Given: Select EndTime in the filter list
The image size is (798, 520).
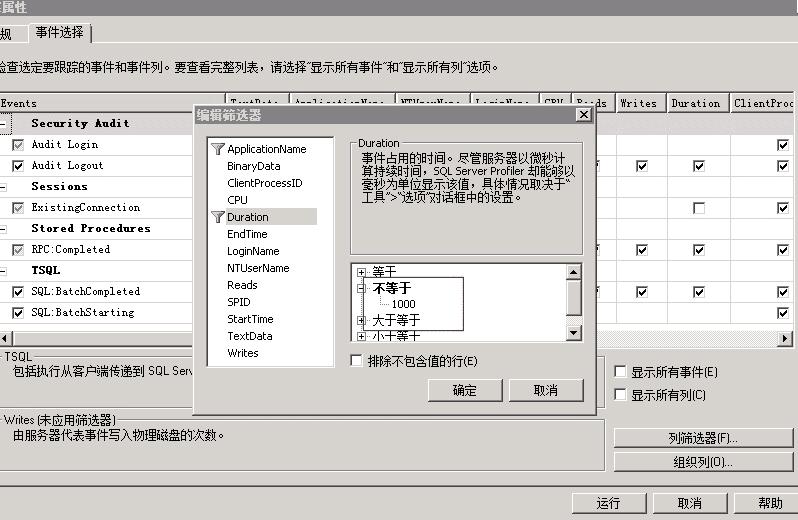Looking at the screenshot, I should [x=247, y=234].
